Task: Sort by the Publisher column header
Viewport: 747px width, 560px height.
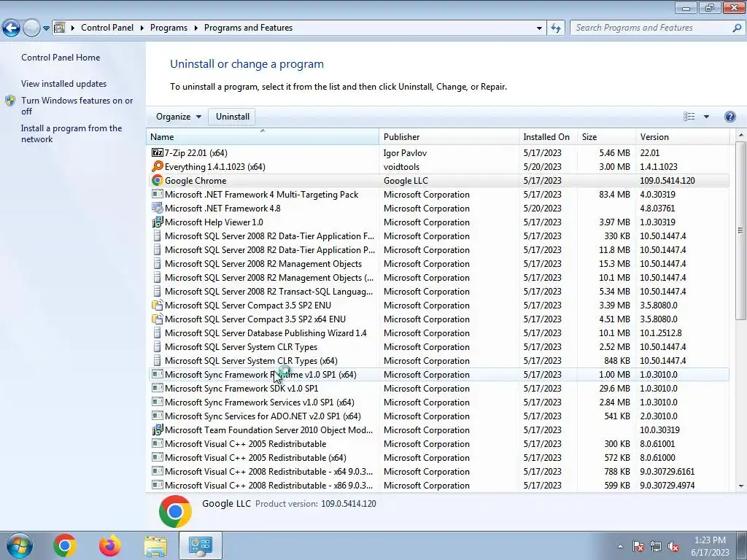Action: pyautogui.click(x=449, y=136)
